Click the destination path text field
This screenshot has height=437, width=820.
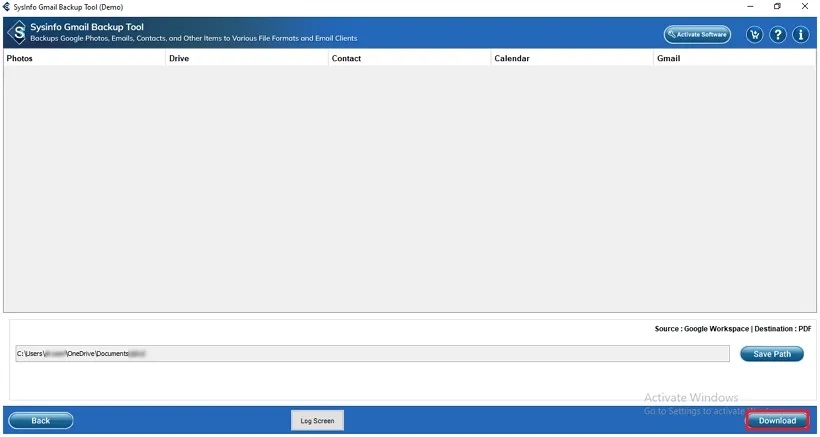(372, 353)
